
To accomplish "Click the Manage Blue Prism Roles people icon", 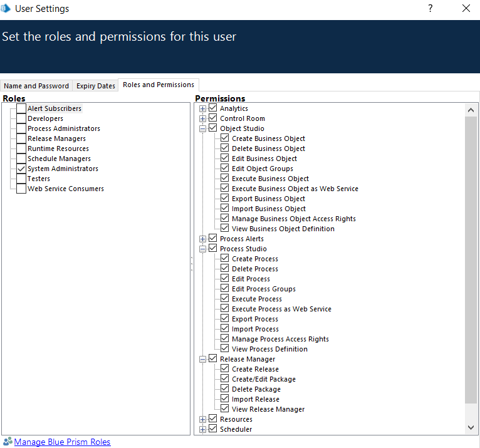I will 8,442.
